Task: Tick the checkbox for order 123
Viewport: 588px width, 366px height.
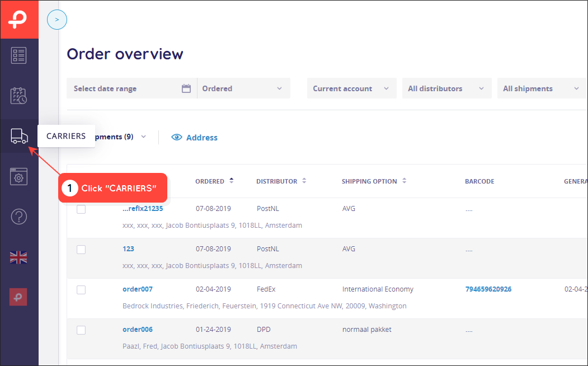Action: pos(81,250)
